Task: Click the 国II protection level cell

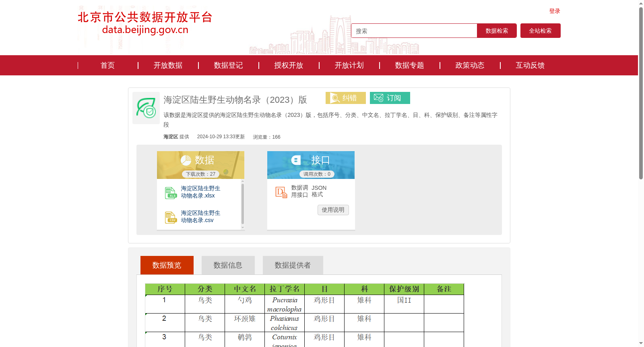Action: pyautogui.click(x=404, y=304)
